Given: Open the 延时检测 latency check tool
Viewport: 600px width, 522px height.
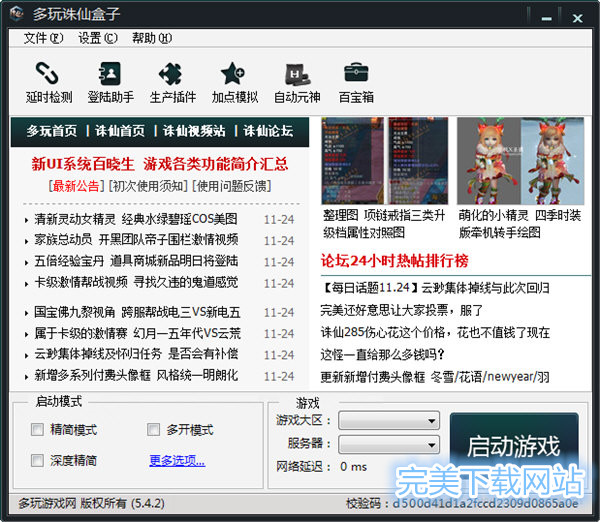Looking at the screenshot, I should [48, 81].
